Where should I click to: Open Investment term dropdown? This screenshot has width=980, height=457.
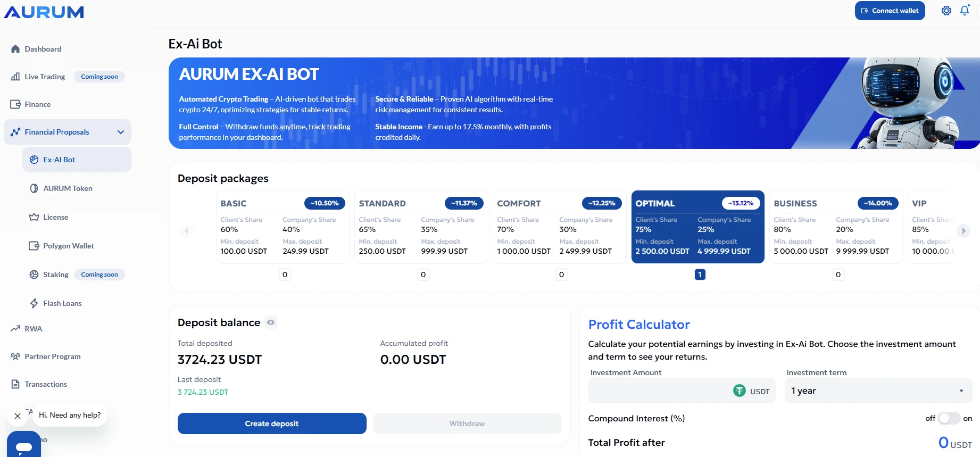pos(878,390)
